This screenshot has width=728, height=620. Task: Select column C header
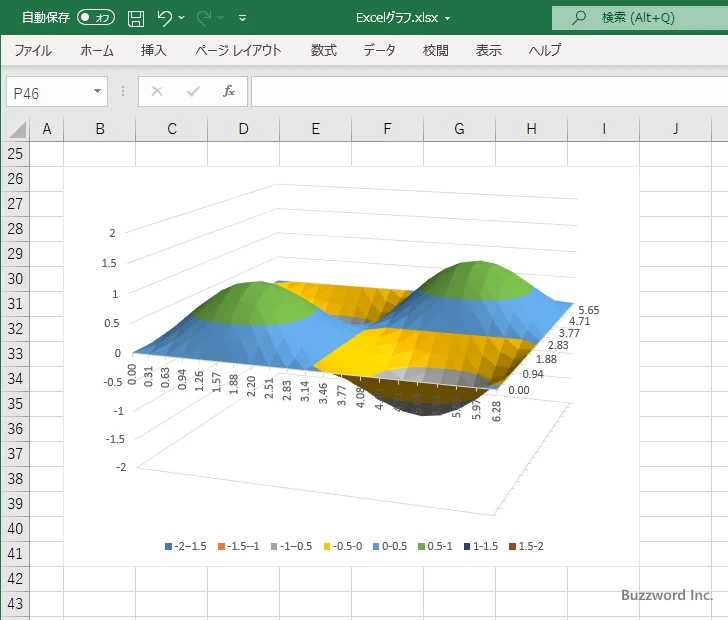click(172, 129)
